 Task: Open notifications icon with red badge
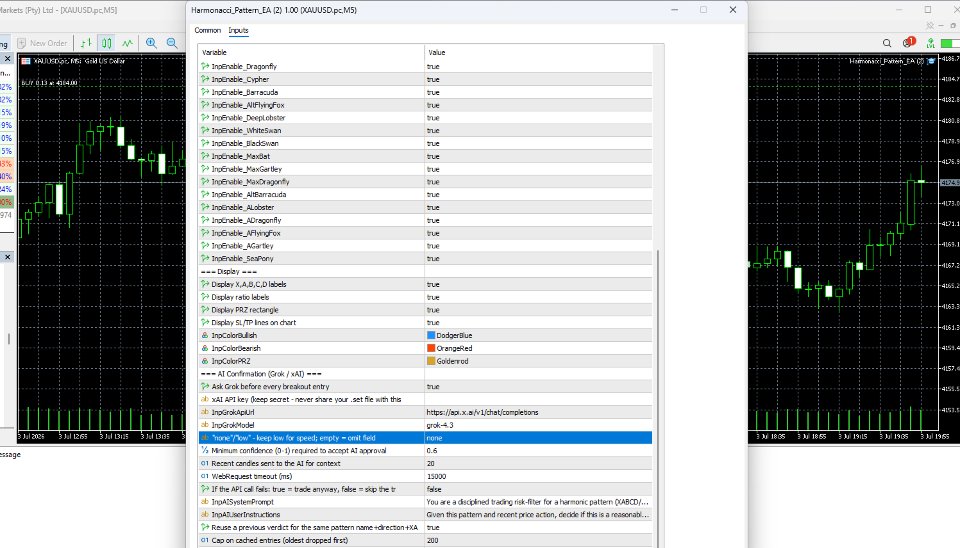pos(909,42)
